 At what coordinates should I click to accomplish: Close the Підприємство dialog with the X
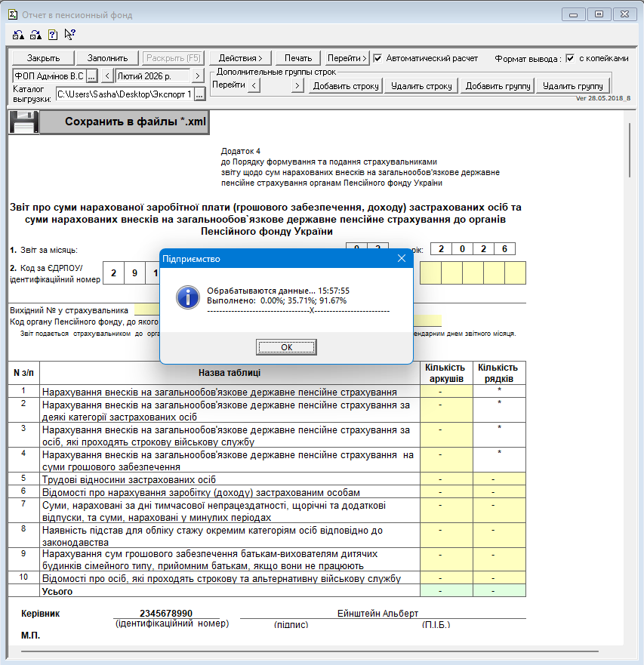pyautogui.click(x=402, y=258)
